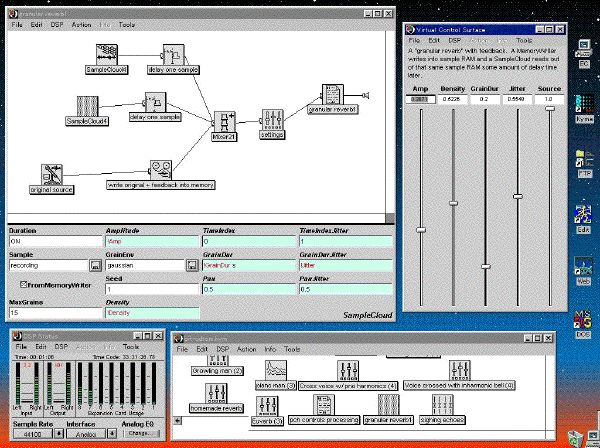Image resolution: width=600 pixels, height=448 pixels.
Task: Select the original source module icon
Action: click(52, 175)
